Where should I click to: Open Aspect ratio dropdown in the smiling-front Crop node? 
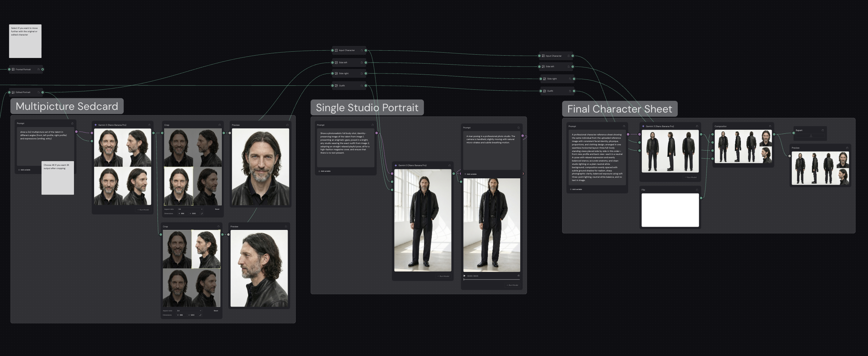(x=190, y=209)
